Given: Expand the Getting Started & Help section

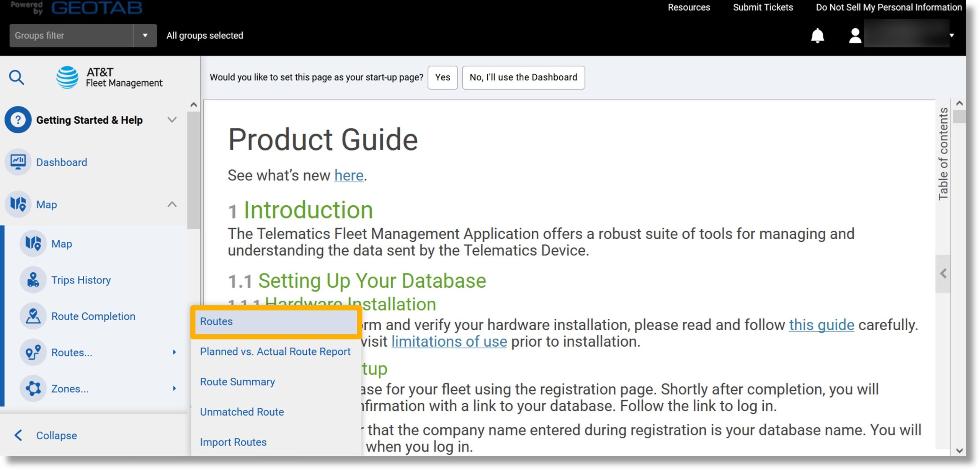Looking at the screenshot, I should pos(172,120).
